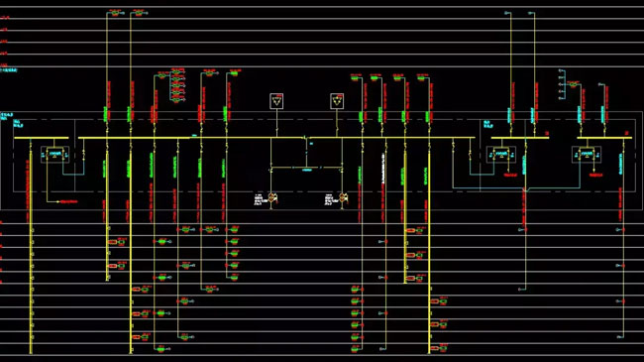644x362 pixels.
Task: Click the red label below left switch box
Action: (x=68, y=201)
